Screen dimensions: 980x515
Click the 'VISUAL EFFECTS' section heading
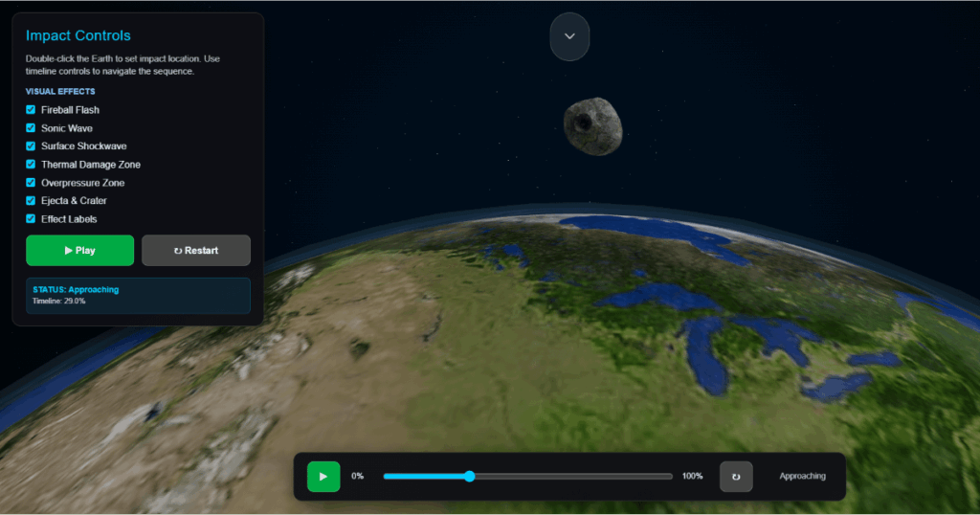[60, 91]
